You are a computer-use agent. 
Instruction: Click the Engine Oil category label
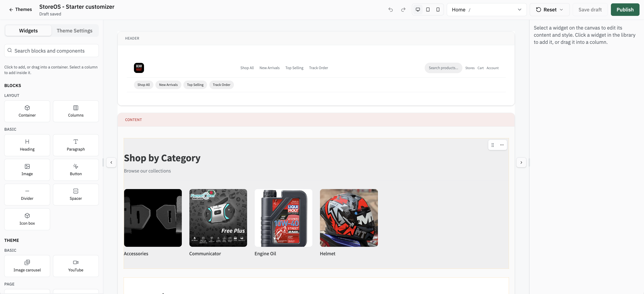coord(265,254)
